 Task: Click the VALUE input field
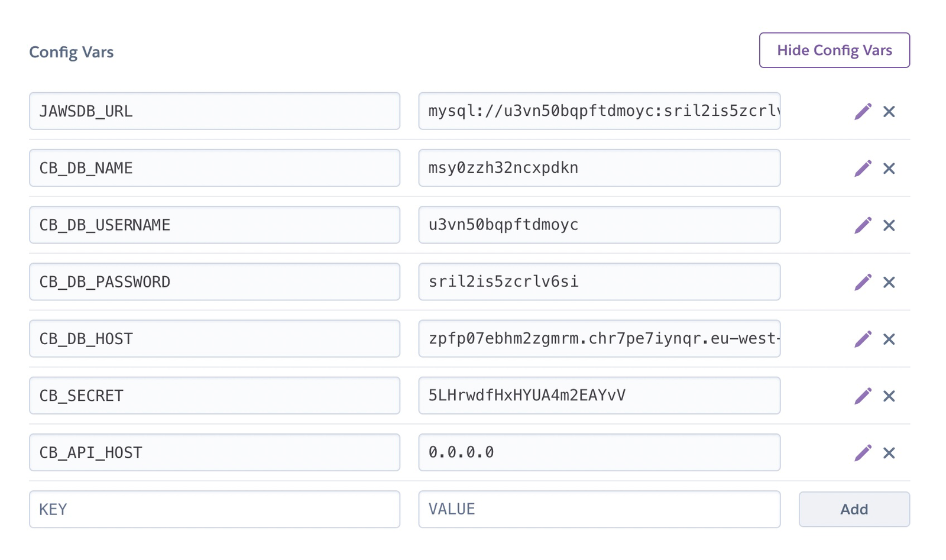[x=599, y=509]
